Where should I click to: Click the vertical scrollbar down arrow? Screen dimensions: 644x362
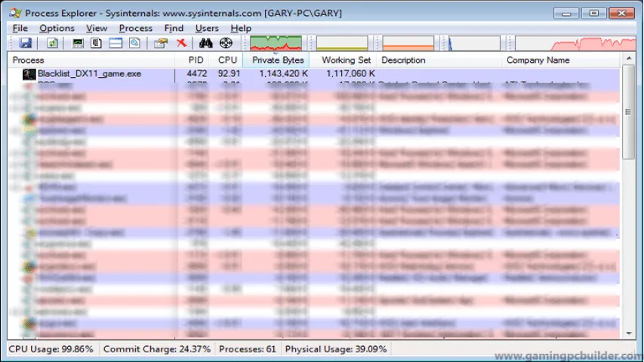click(x=629, y=333)
